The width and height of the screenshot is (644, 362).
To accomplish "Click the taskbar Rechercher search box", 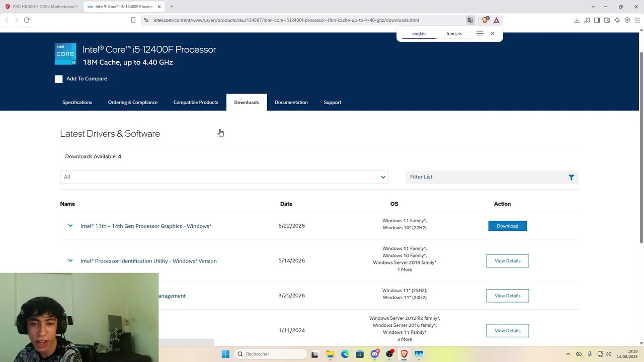I will tap(271, 354).
